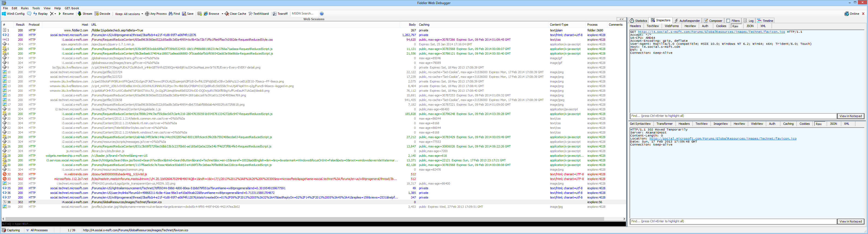Open the View menu

tap(47, 8)
